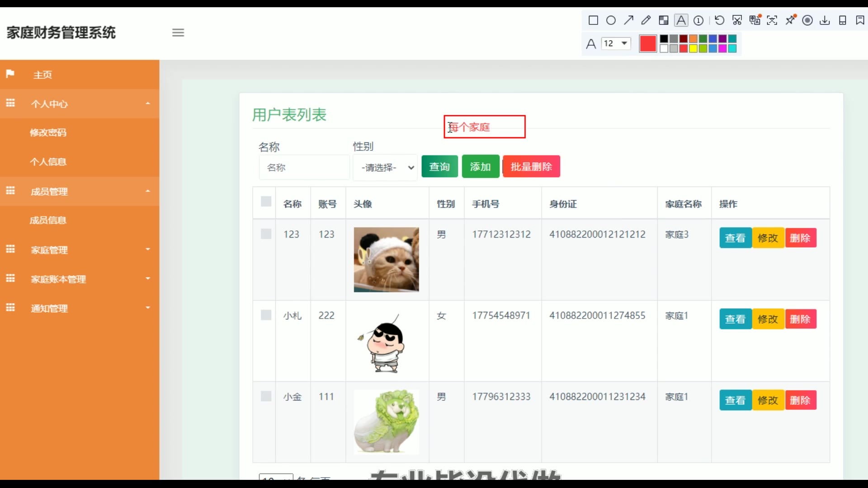Pick the yellow color swatch
Viewport: 868px width, 488px height.
click(693, 48)
